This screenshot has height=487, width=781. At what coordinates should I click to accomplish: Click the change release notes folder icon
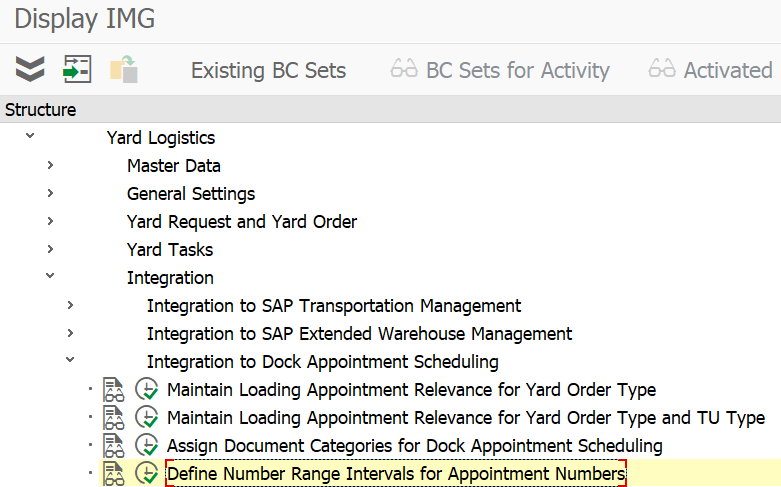(x=124, y=69)
